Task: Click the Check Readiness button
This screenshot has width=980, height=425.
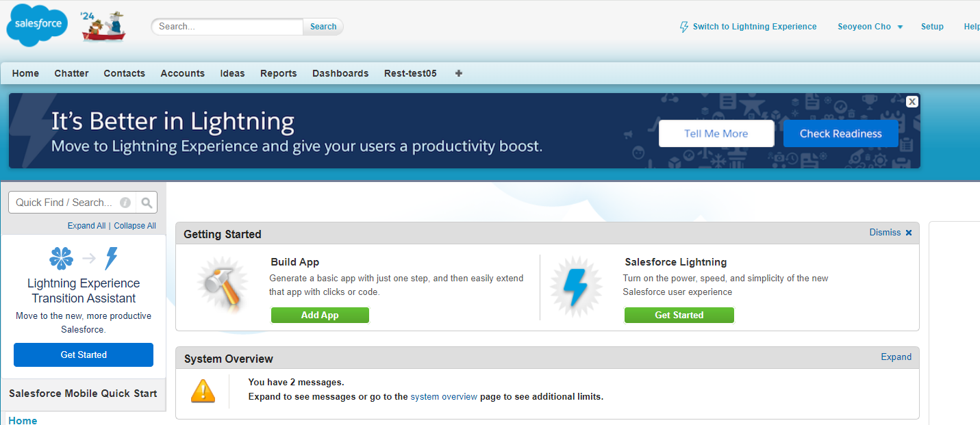Action: pos(841,133)
